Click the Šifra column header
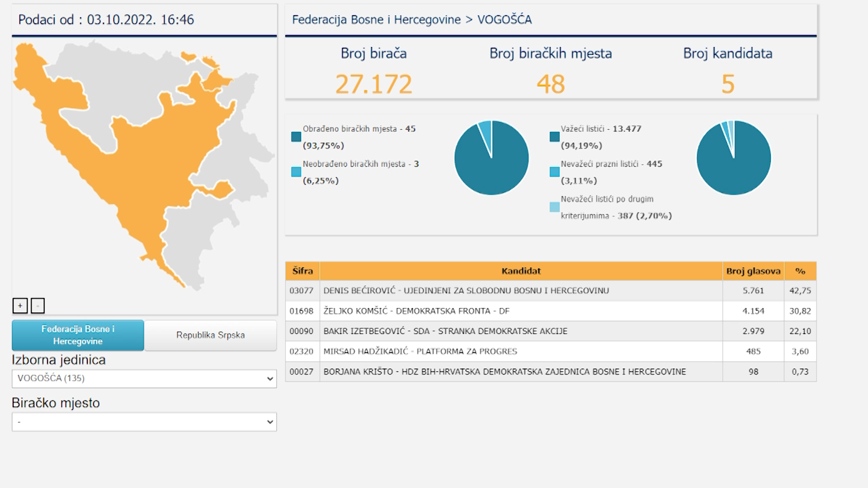This screenshot has width=868, height=488. 302,271
